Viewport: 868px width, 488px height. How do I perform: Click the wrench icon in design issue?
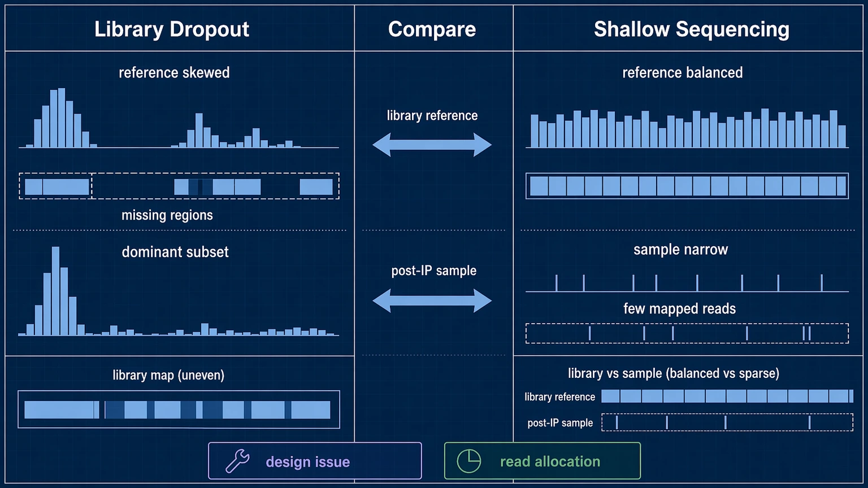click(237, 461)
